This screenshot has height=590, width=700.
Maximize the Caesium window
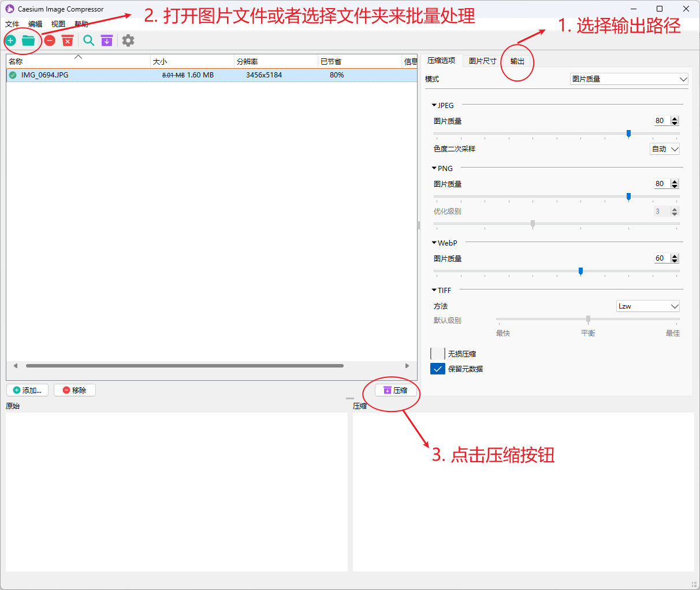coord(660,9)
